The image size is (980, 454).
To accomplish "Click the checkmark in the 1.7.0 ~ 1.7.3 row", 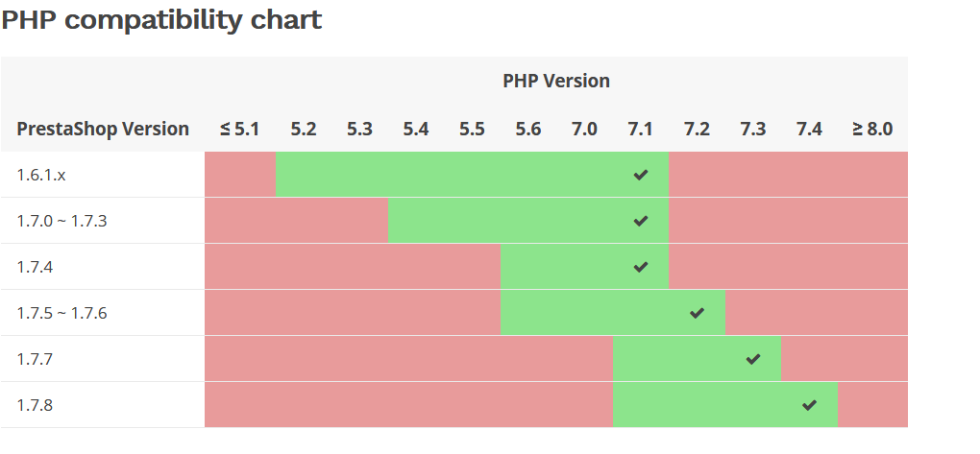I will 641,221.
